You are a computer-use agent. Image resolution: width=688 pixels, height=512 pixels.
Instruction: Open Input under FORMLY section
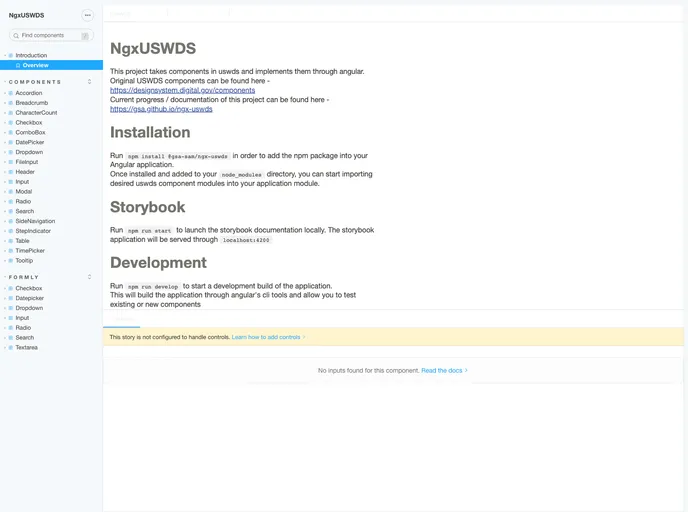tap(22, 318)
